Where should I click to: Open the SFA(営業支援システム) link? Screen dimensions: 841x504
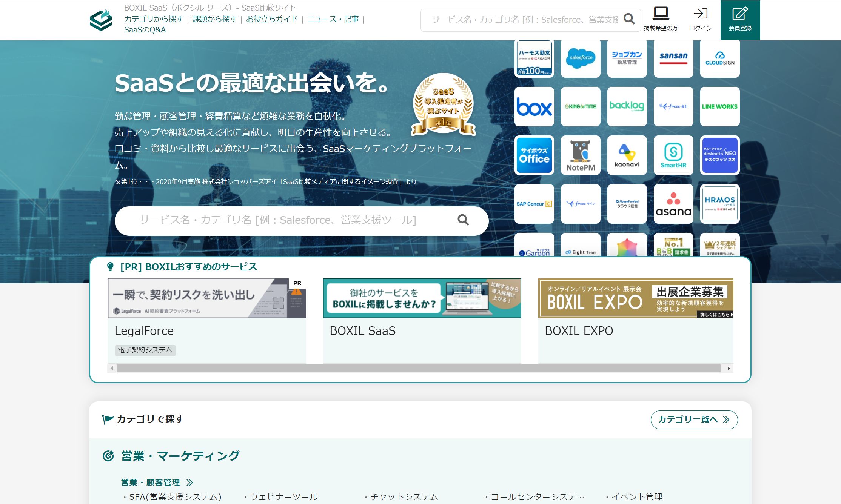pos(175,497)
